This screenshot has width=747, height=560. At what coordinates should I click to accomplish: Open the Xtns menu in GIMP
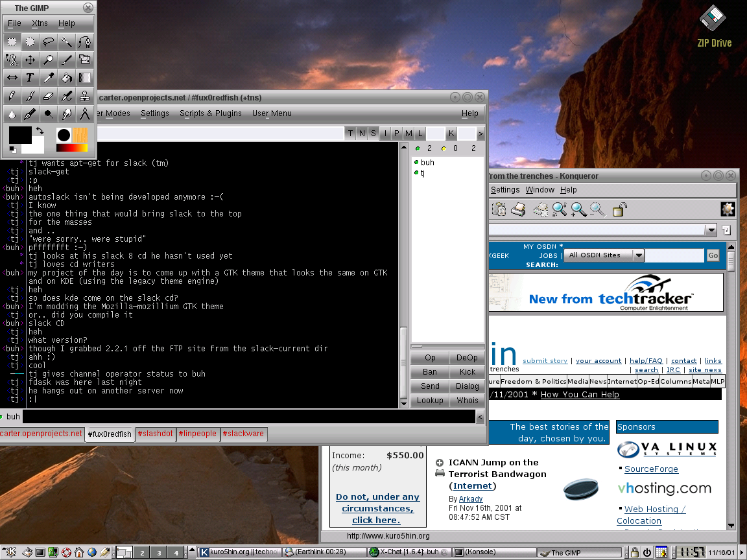pos(40,23)
